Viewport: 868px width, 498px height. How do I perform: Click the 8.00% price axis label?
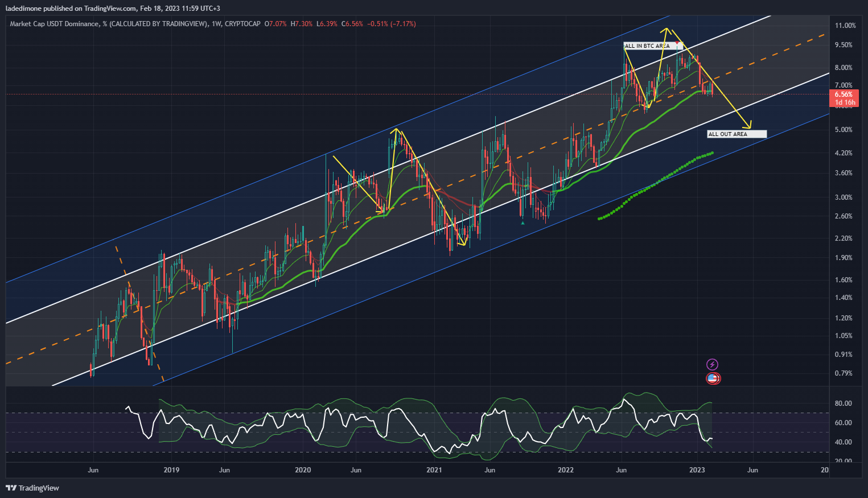tap(844, 68)
